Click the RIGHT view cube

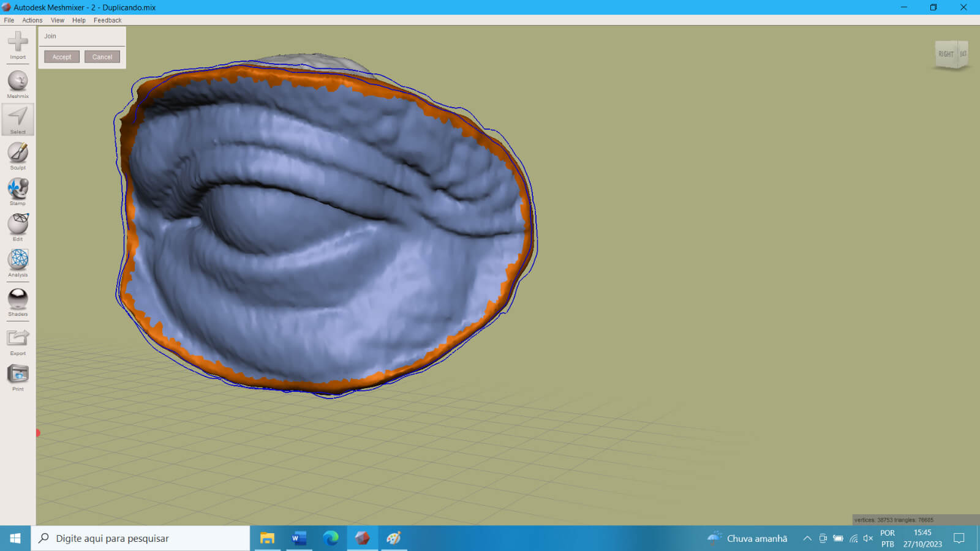946,54
